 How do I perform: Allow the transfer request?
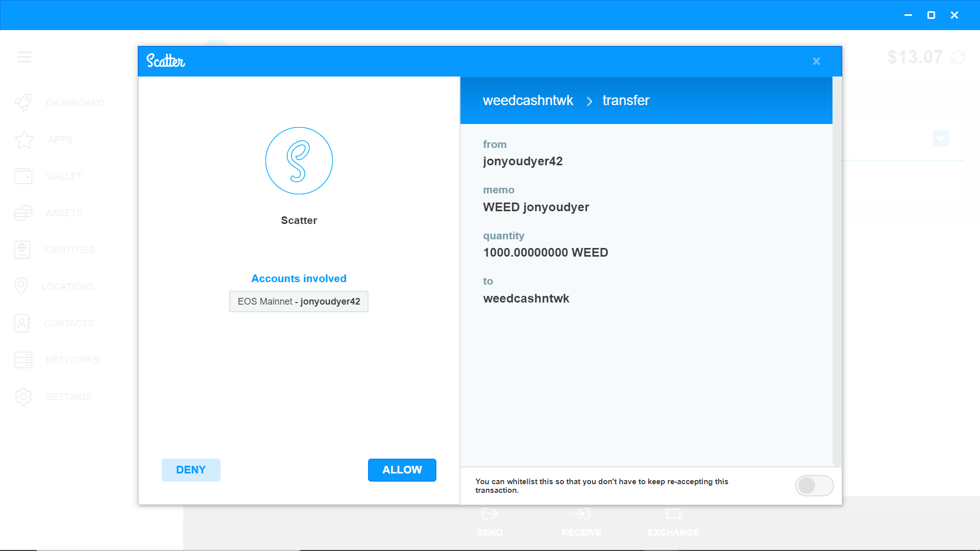[402, 470]
